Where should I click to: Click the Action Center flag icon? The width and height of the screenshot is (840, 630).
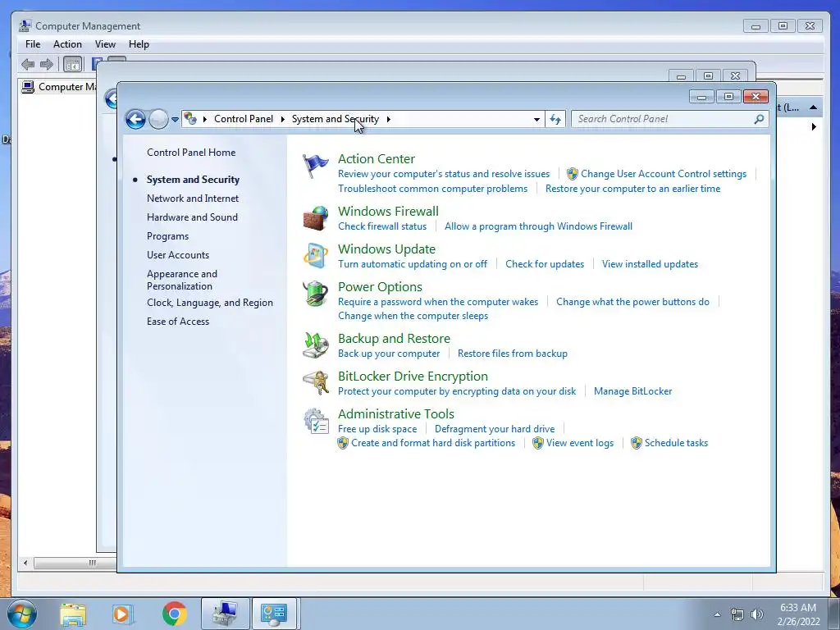point(315,166)
